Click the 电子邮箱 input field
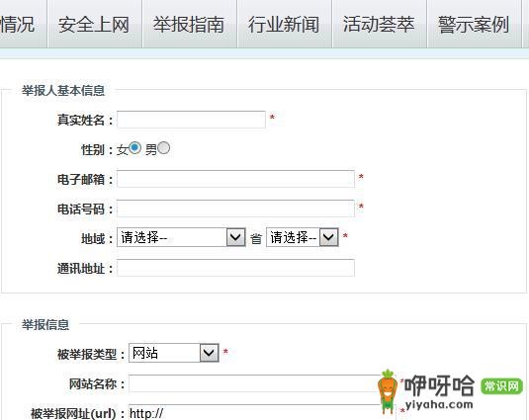The height and width of the screenshot is (420, 529). coord(235,179)
